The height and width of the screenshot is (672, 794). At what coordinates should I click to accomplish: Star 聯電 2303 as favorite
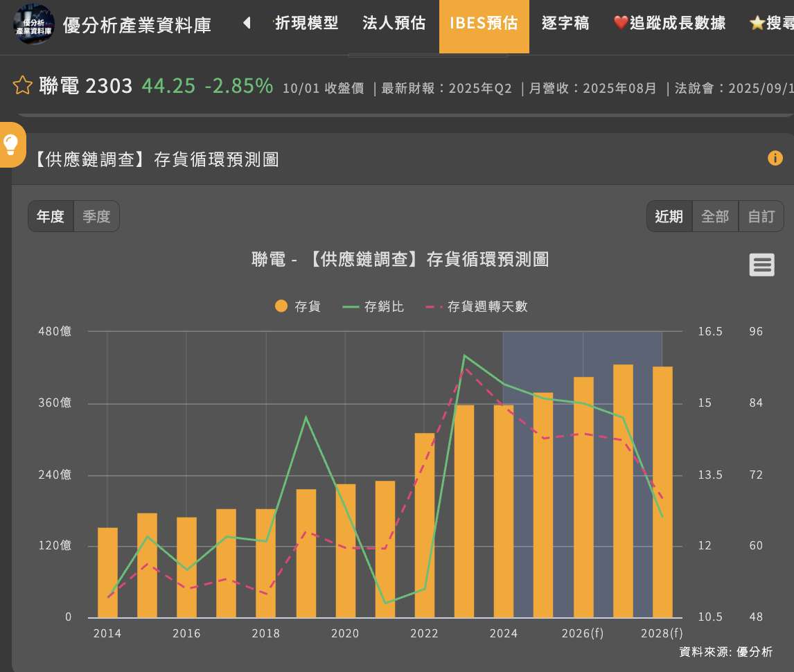[x=23, y=86]
